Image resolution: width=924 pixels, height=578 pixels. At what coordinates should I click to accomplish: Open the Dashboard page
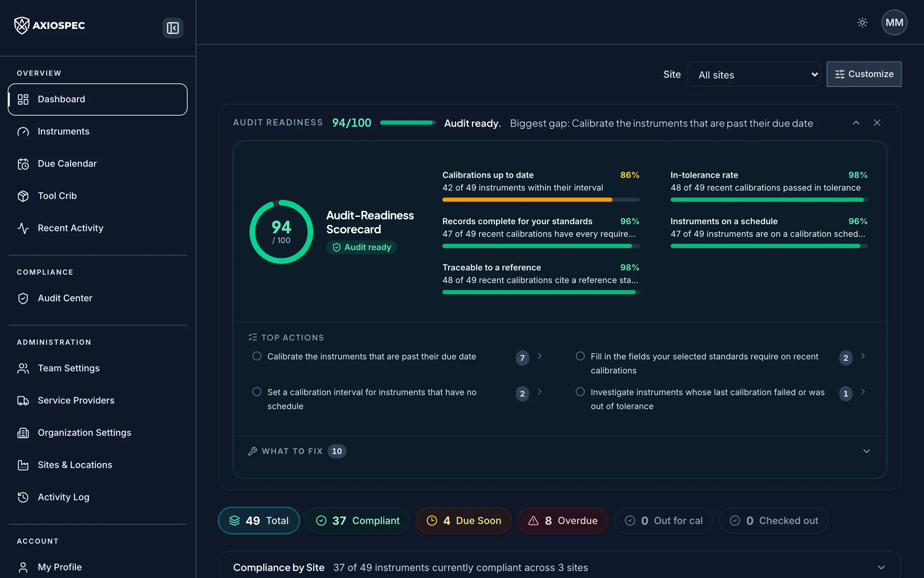pyautogui.click(x=97, y=99)
